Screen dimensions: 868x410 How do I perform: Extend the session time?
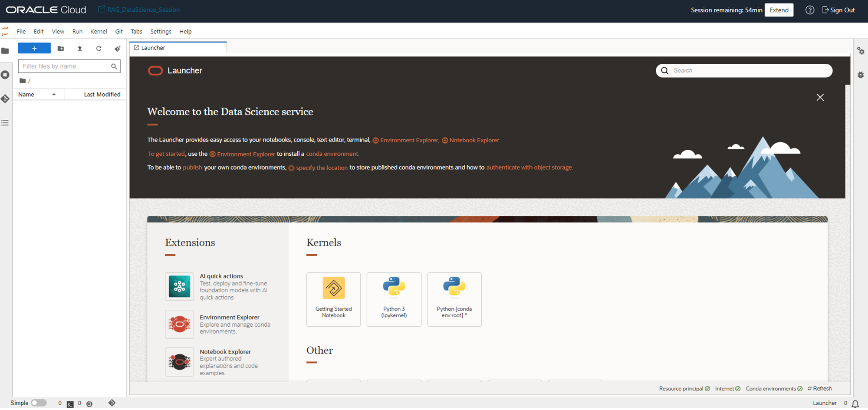[x=779, y=10]
